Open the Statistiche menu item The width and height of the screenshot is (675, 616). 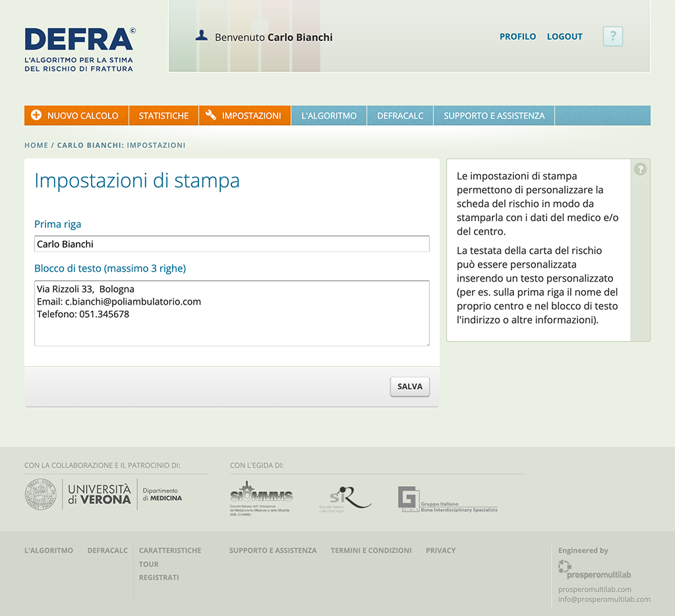163,115
